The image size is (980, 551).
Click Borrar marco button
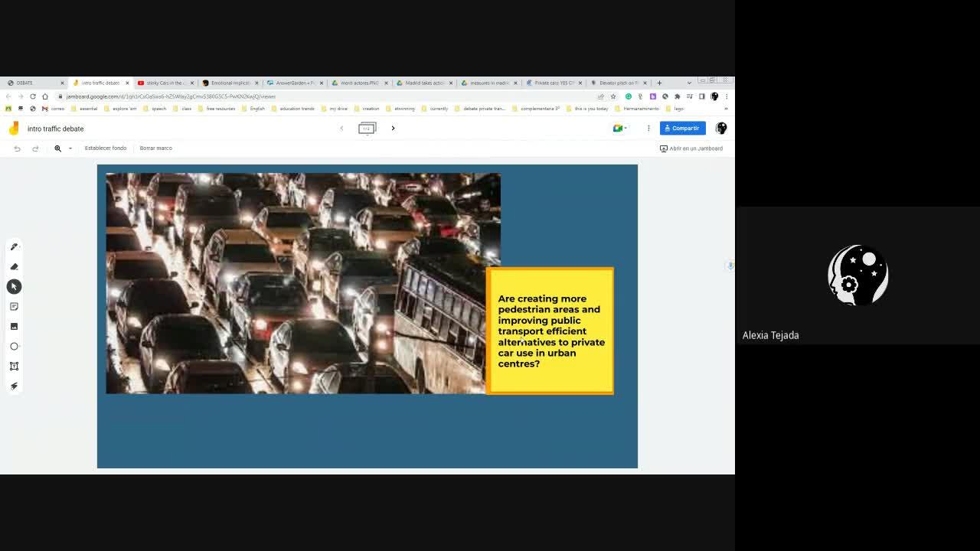[x=155, y=148]
